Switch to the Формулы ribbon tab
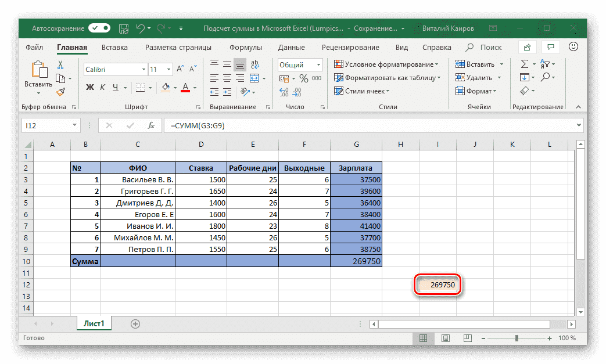The image size is (606, 364). [x=245, y=47]
